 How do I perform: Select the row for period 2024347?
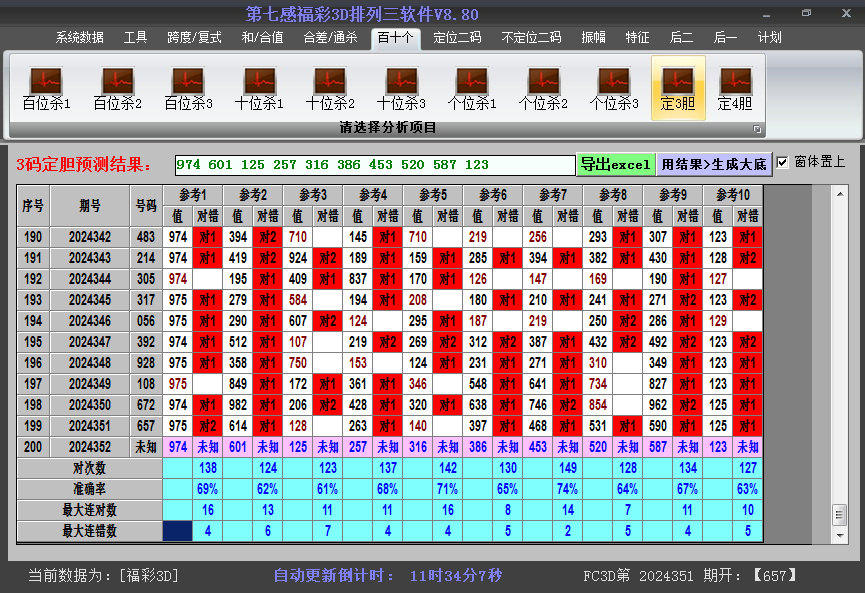click(389, 342)
